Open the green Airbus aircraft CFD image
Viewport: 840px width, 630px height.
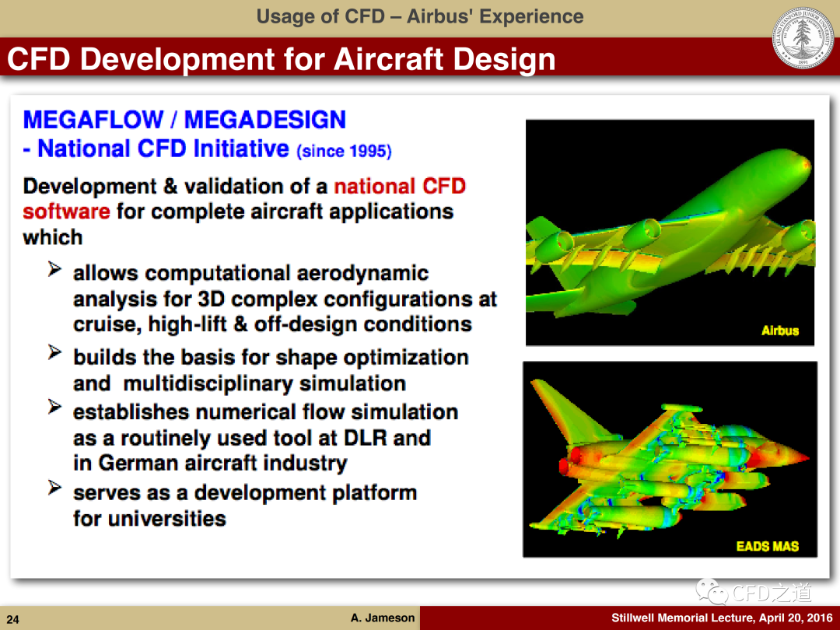click(x=670, y=232)
